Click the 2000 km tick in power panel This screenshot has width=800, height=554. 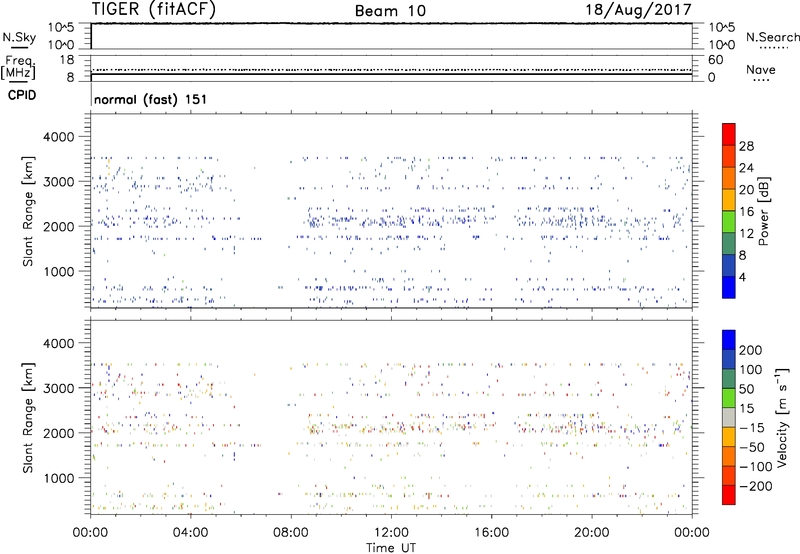pos(59,226)
